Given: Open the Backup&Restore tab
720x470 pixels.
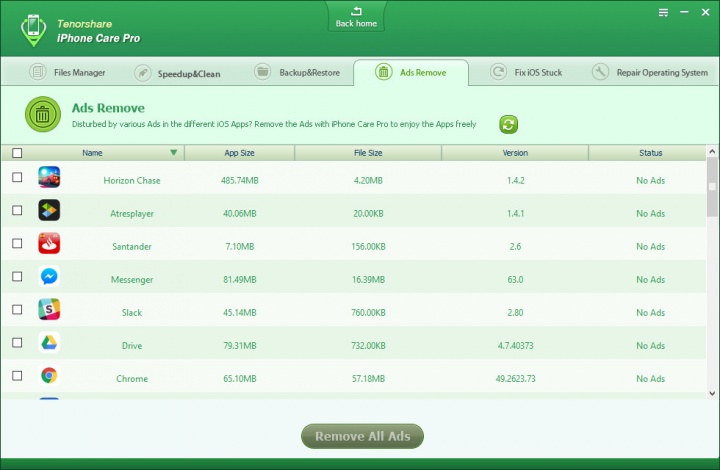Looking at the screenshot, I should [x=297, y=72].
